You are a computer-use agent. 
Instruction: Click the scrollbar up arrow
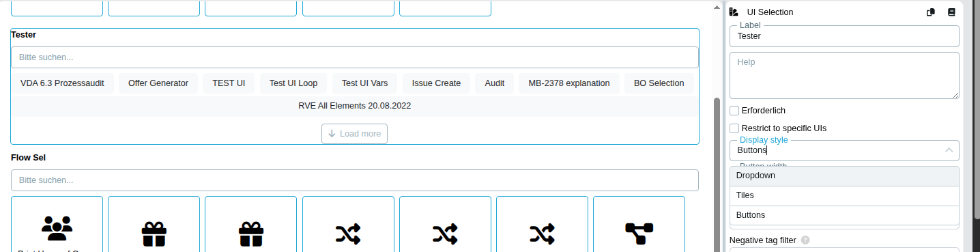[717, 7]
